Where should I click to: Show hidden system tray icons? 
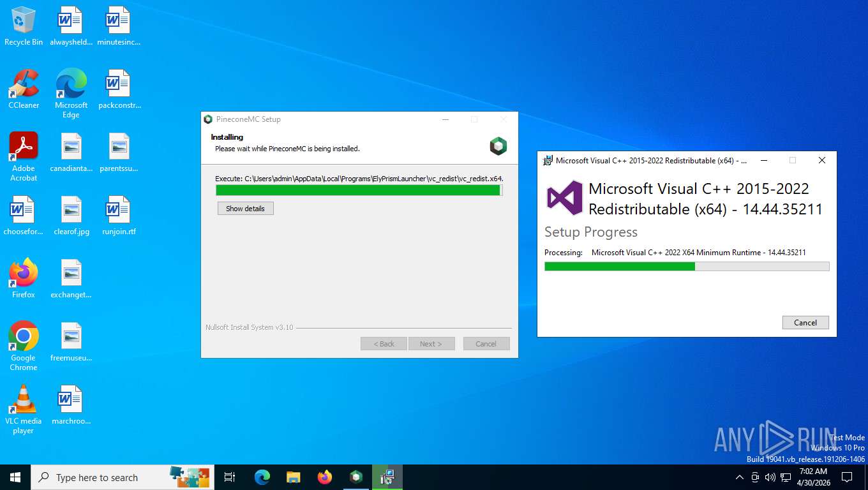point(740,477)
